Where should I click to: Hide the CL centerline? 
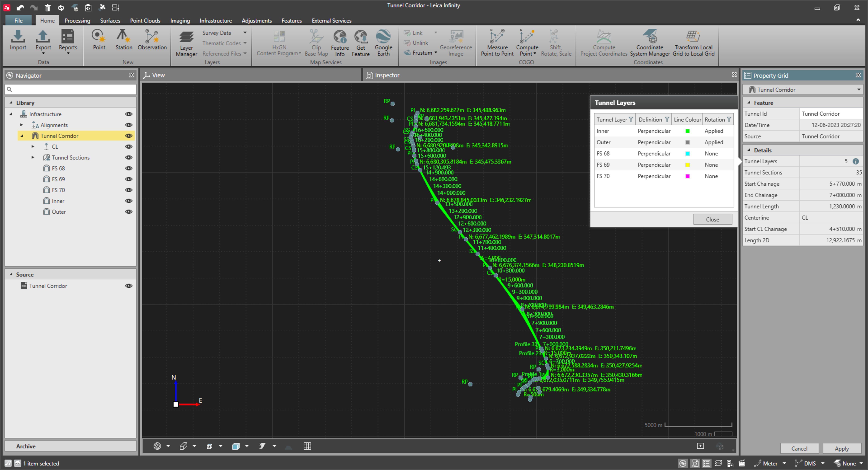tap(128, 147)
